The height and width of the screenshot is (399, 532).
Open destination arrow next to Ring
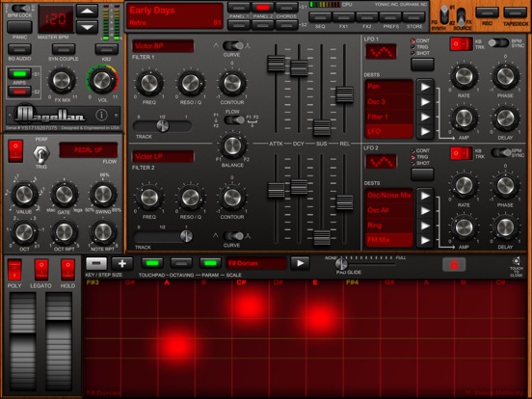coord(425,226)
